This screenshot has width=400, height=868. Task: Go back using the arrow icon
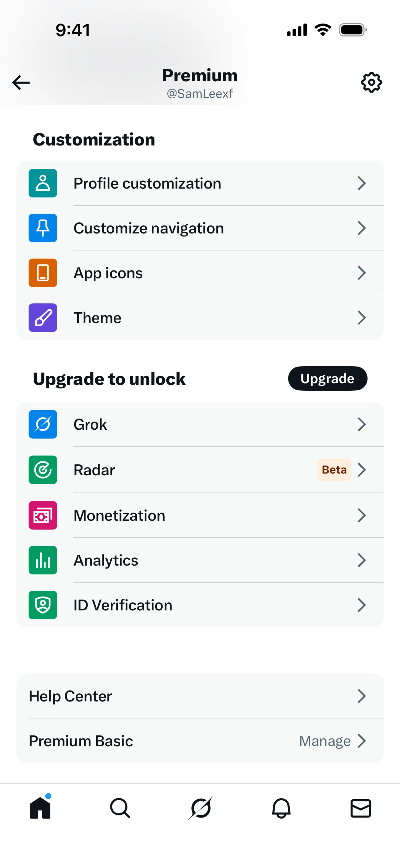21,83
